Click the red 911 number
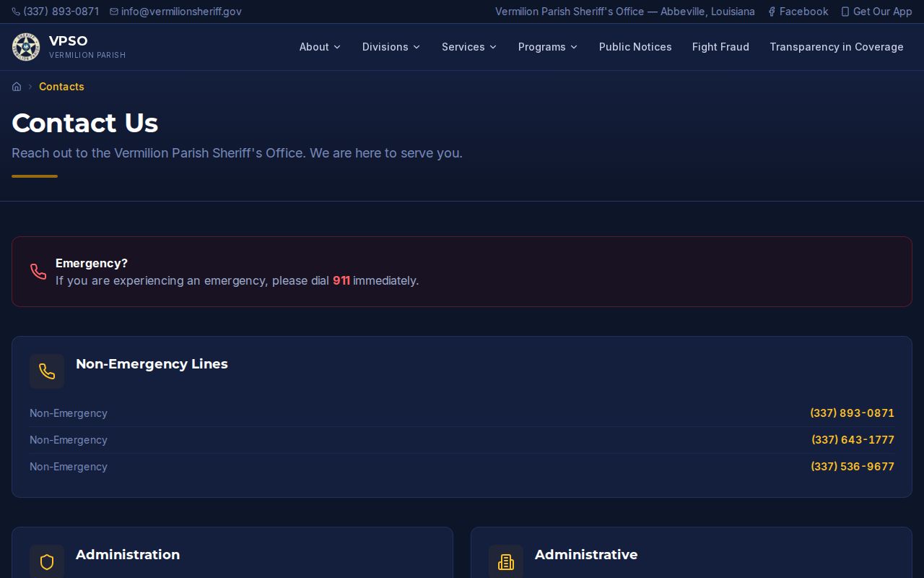Image resolution: width=924 pixels, height=578 pixels. pyautogui.click(x=341, y=280)
